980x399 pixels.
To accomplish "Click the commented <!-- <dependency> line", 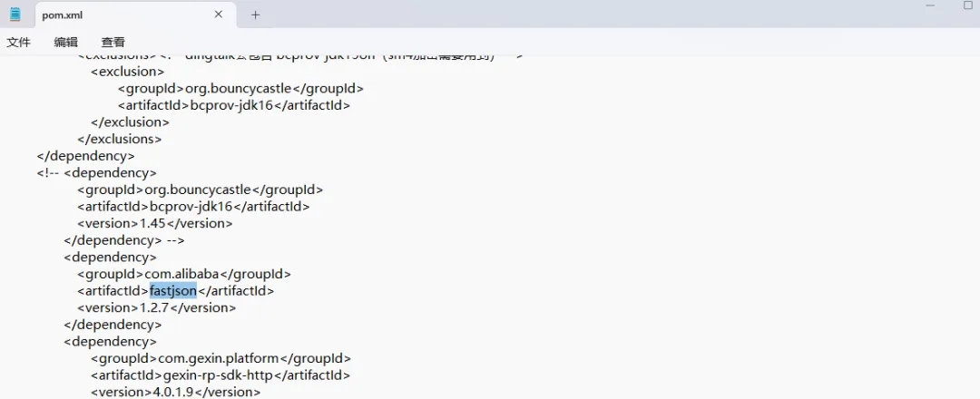I will pyautogui.click(x=97, y=172).
